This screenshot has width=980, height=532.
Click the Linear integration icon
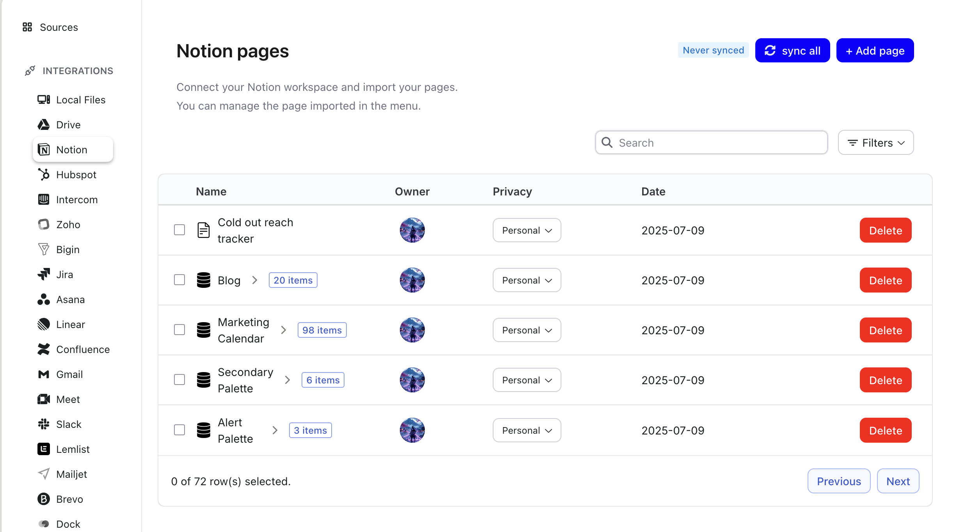click(44, 324)
